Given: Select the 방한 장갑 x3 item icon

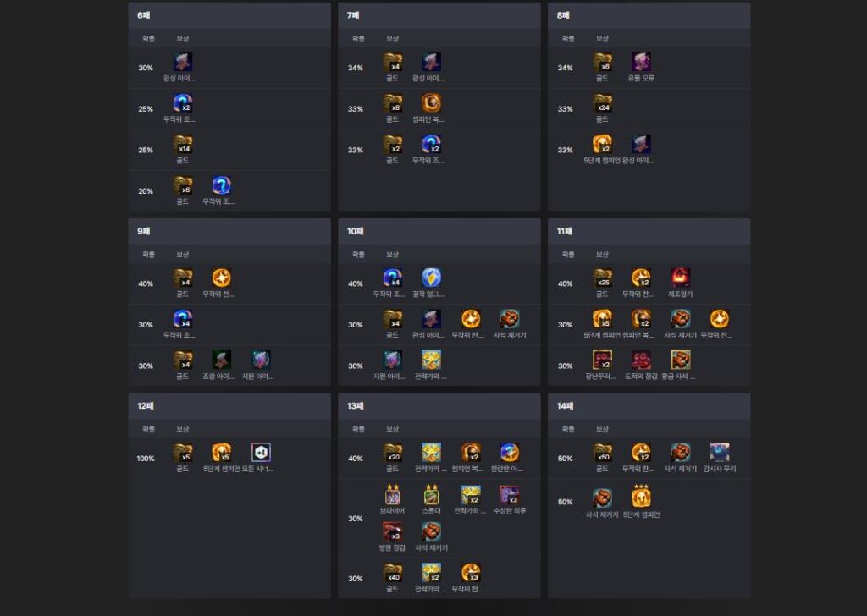Looking at the screenshot, I should (393, 532).
